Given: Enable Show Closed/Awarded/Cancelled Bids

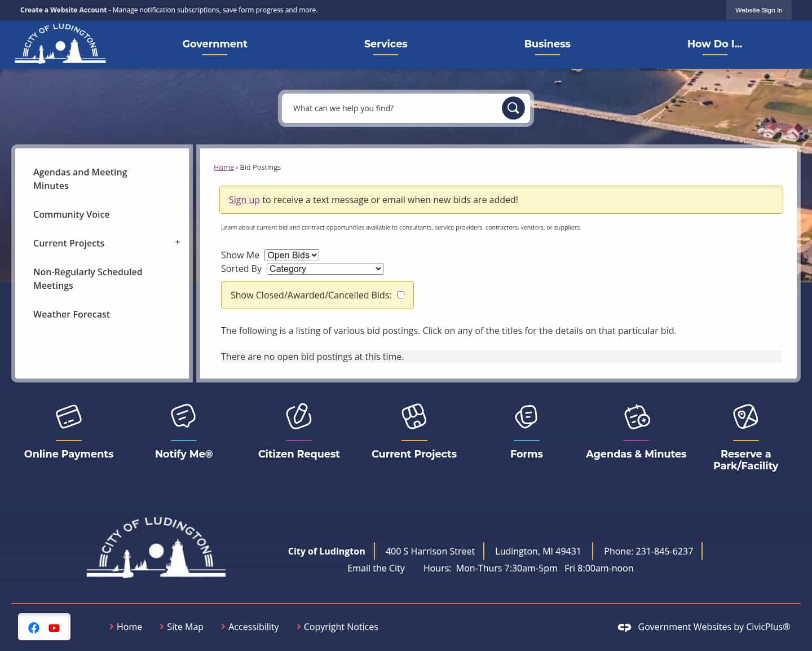Looking at the screenshot, I should pyautogui.click(x=400, y=294).
